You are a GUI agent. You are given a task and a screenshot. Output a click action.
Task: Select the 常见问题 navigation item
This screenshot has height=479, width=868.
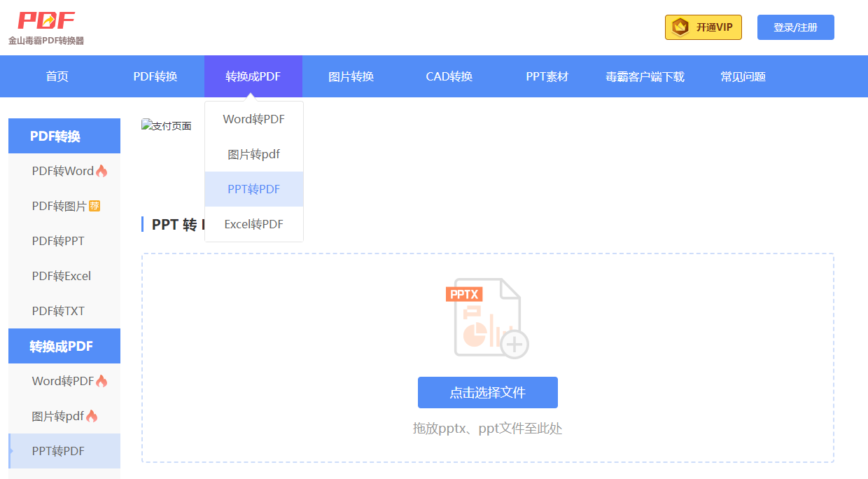click(742, 76)
